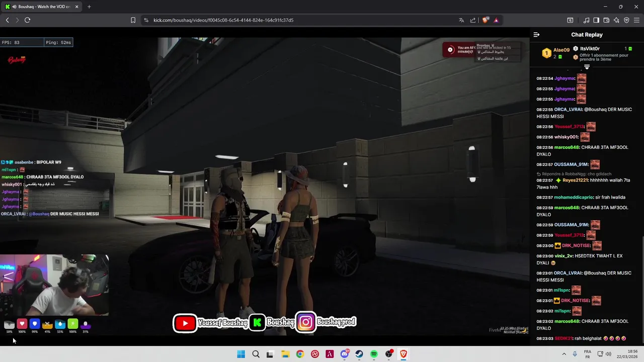Click the address bar URL

(x=223, y=20)
